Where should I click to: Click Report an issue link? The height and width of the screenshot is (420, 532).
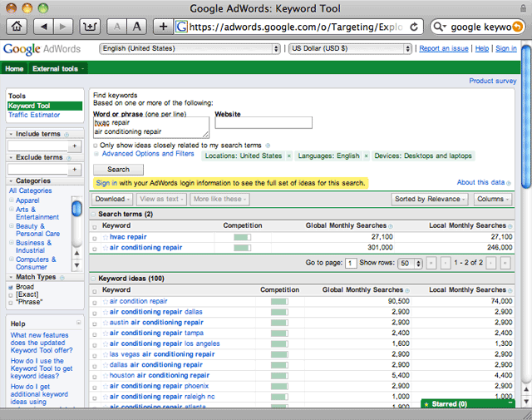[443, 48]
